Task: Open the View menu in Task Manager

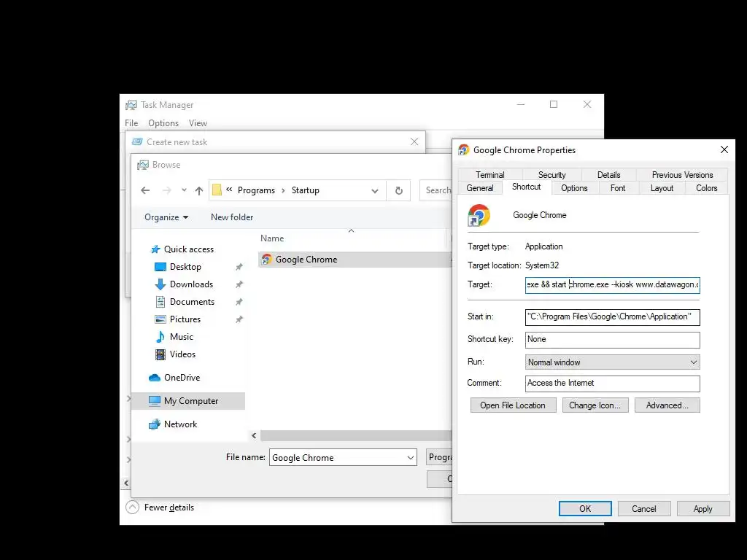Action: (x=198, y=123)
